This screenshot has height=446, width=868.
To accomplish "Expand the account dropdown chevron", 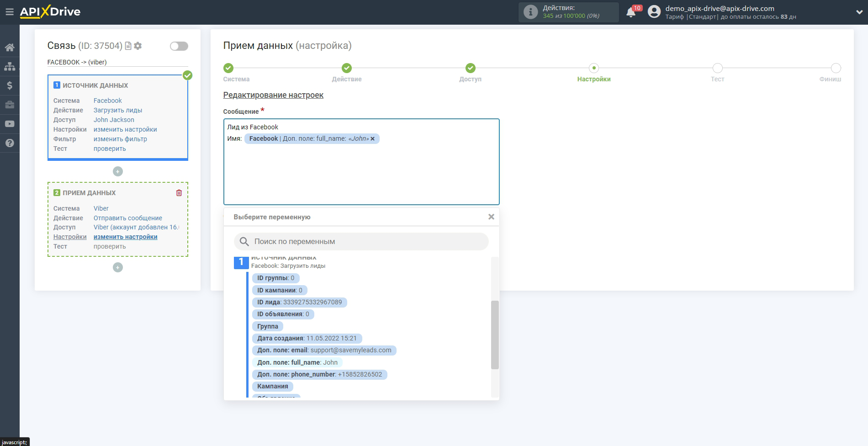I will [x=859, y=12].
